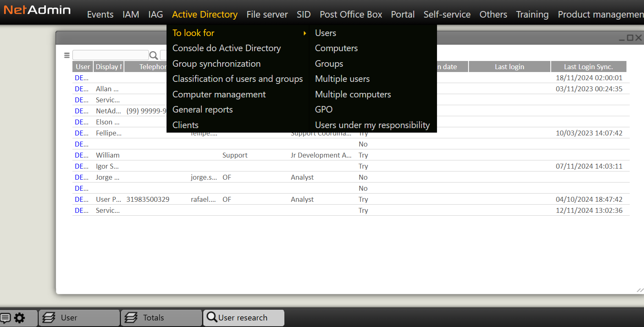Screen dimensions: 644x327
Task: Open the IAM menu
Action: [x=131, y=14]
